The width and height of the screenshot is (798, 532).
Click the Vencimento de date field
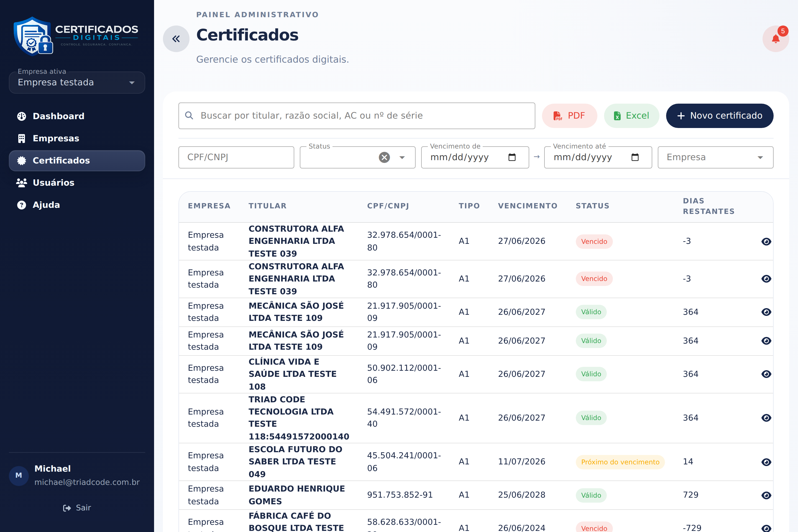coord(475,157)
